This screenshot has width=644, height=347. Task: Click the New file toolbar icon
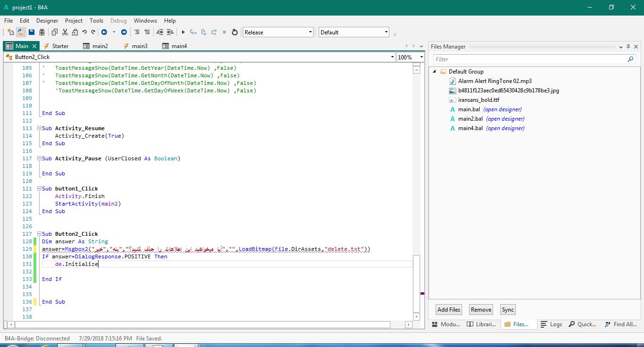point(11,32)
